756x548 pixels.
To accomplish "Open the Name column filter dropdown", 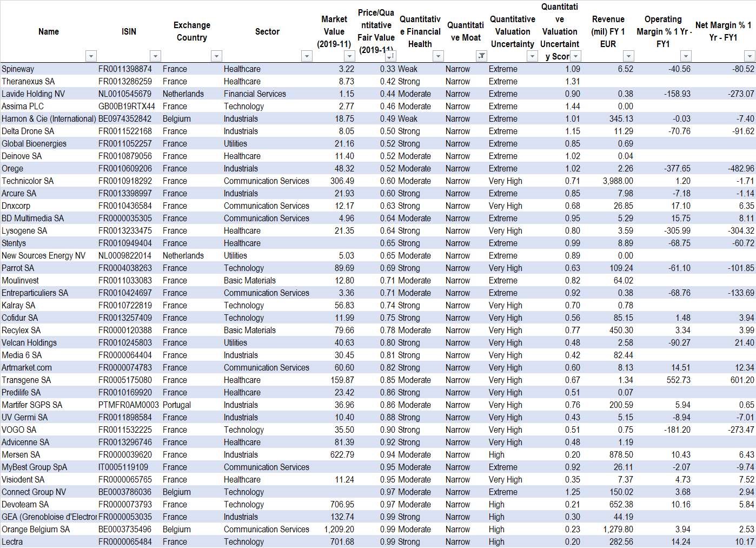I will point(91,56).
